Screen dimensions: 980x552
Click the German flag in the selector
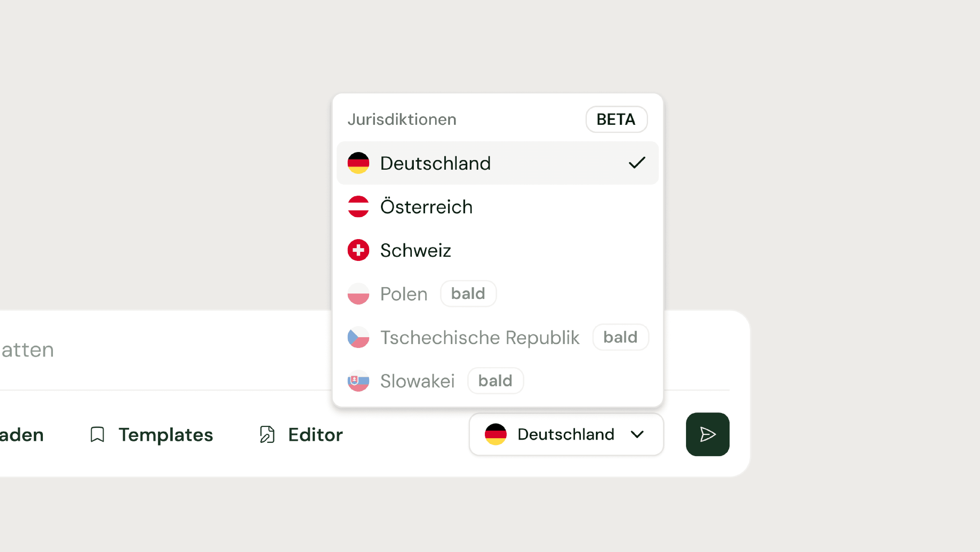(x=495, y=434)
